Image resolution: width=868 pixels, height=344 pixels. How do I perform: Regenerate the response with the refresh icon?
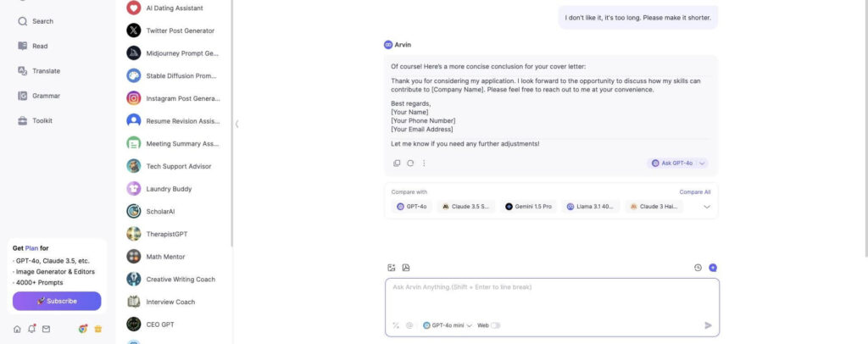[x=410, y=164]
